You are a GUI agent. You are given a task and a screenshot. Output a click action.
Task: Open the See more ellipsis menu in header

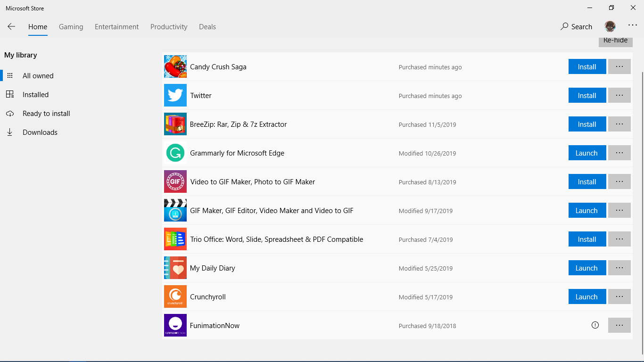[632, 25]
